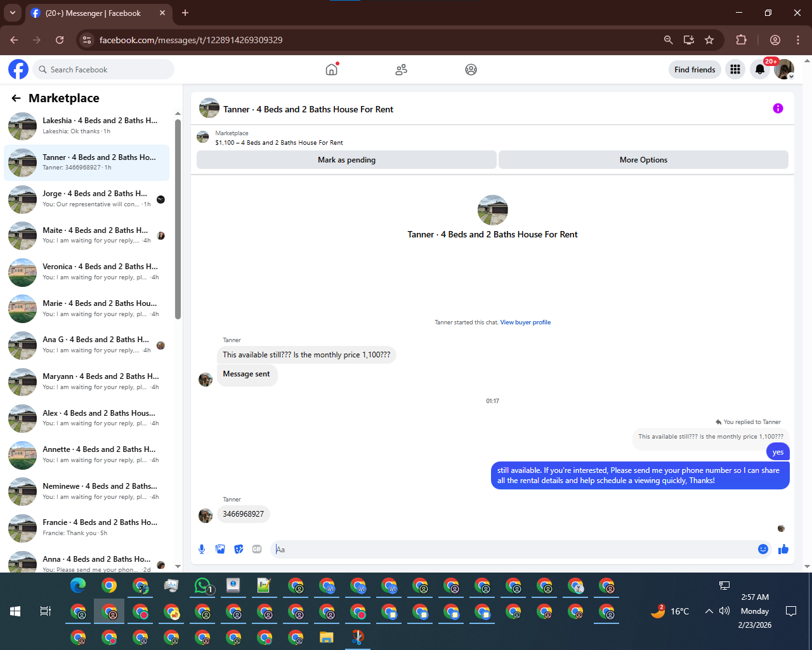
Task: Bookmark this page with the star icon
Action: (x=709, y=40)
